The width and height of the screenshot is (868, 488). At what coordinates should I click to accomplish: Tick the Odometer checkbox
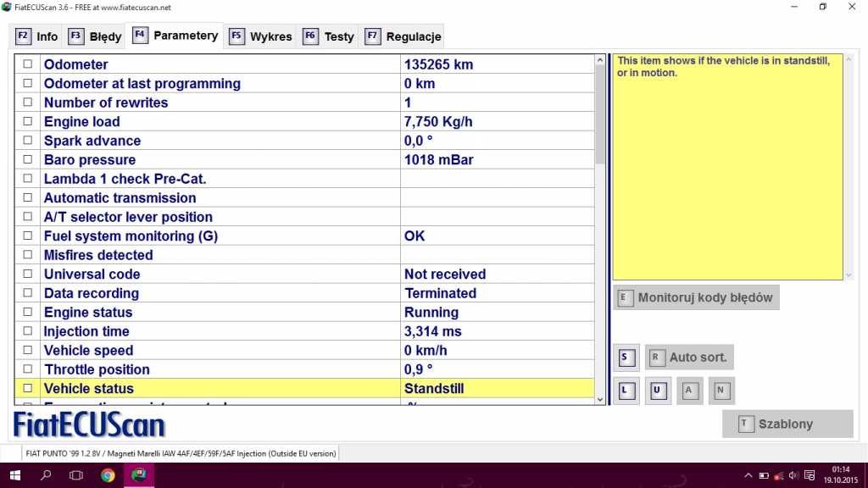click(28, 64)
